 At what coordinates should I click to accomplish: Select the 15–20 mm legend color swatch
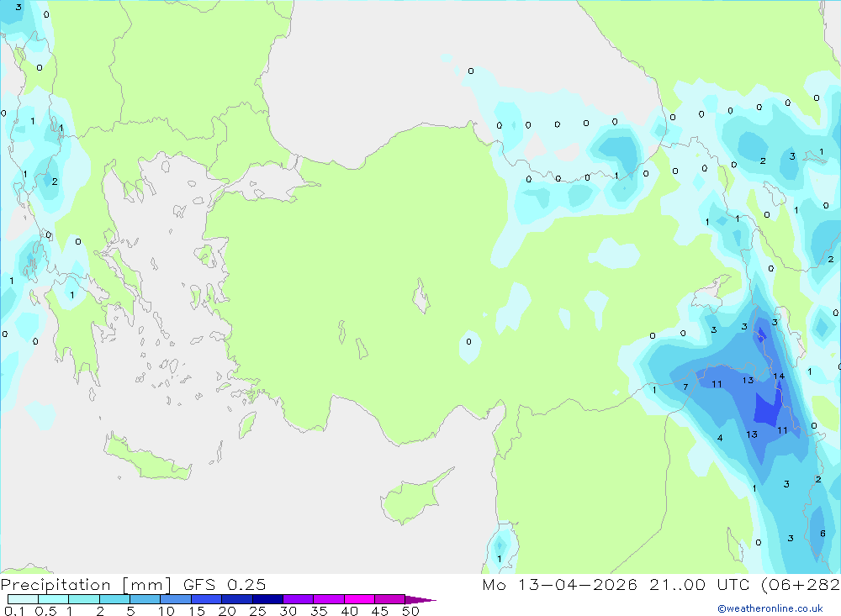(206, 599)
